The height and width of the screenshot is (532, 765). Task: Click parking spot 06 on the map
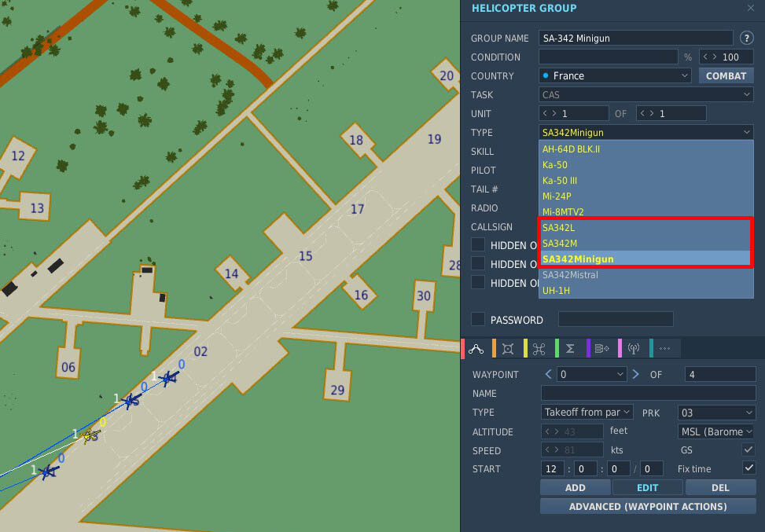68,367
